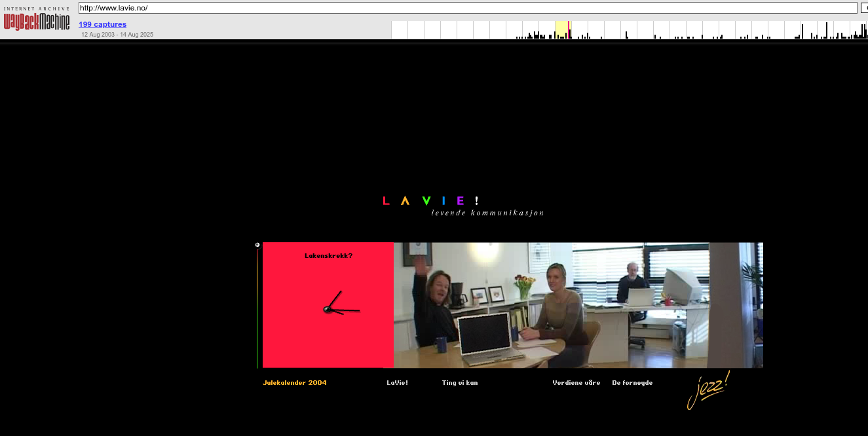Click the Wayback URL input field

pyautogui.click(x=468, y=8)
